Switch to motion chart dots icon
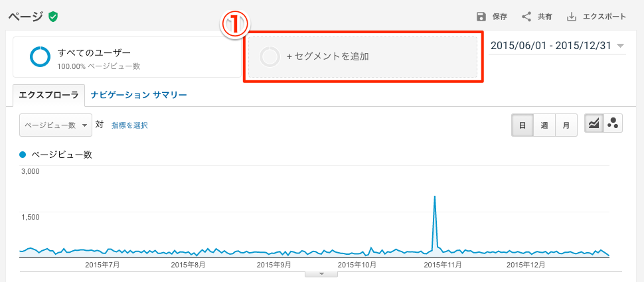The height and width of the screenshot is (282, 644). (613, 123)
